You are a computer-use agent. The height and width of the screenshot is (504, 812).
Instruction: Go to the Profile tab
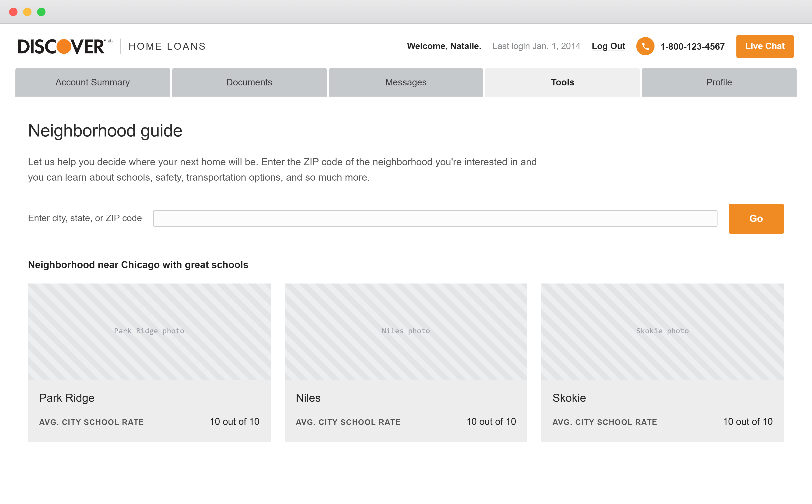[719, 82]
